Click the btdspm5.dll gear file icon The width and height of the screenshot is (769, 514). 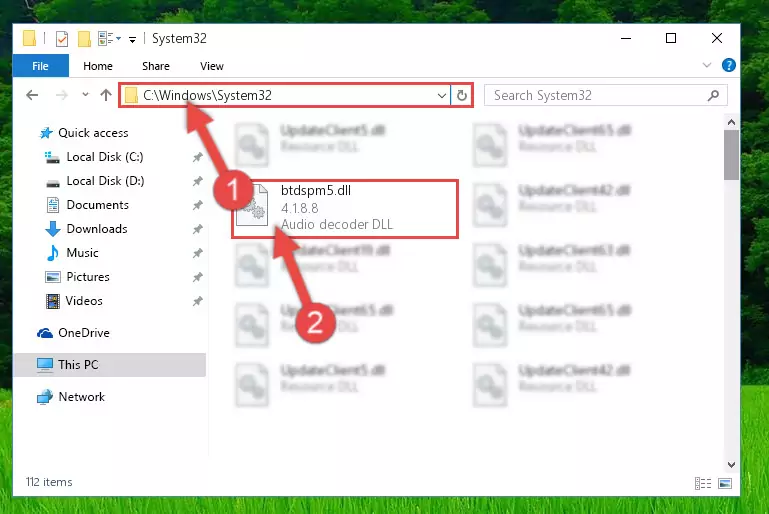pyautogui.click(x=252, y=207)
